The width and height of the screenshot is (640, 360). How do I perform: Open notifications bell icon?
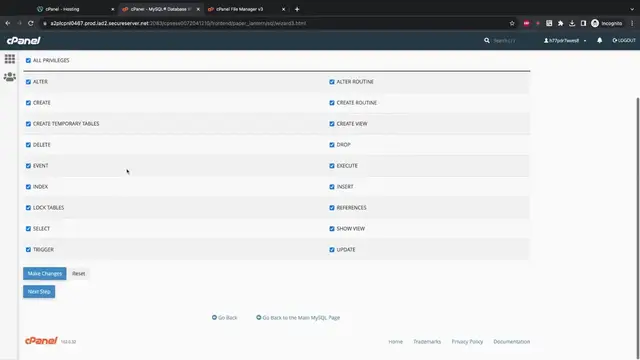(599, 40)
